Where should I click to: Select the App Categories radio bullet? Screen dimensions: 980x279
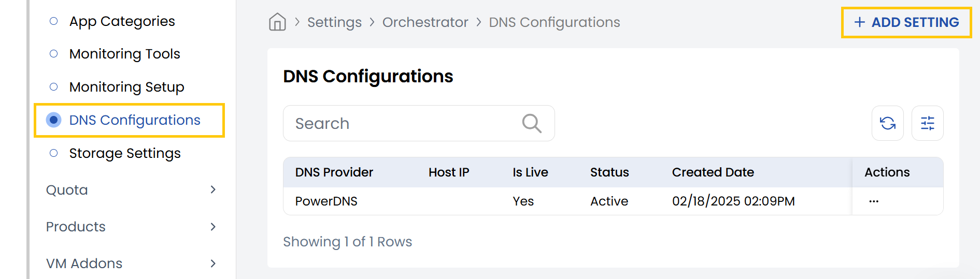coord(53,21)
